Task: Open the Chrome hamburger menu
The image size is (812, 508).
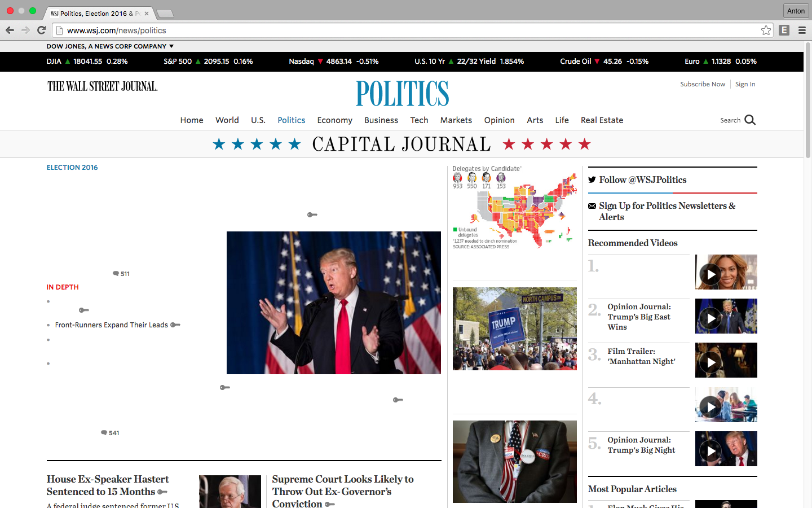Action: pyautogui.click(x=802, y=30)
